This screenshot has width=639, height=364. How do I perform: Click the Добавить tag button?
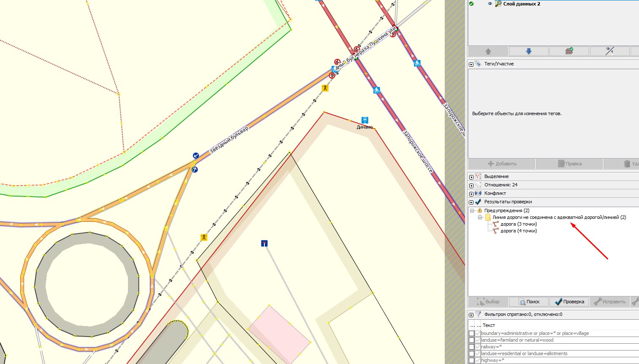tap(502, 164)
